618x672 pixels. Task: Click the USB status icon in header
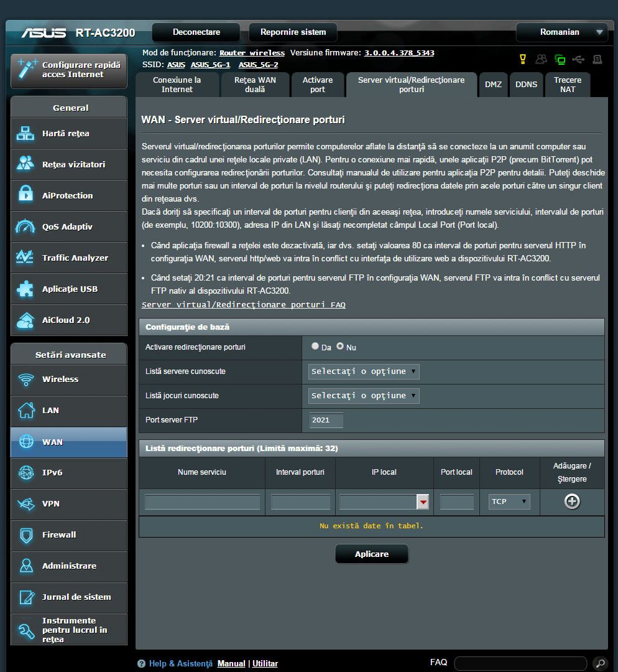(x=578, y=60)
